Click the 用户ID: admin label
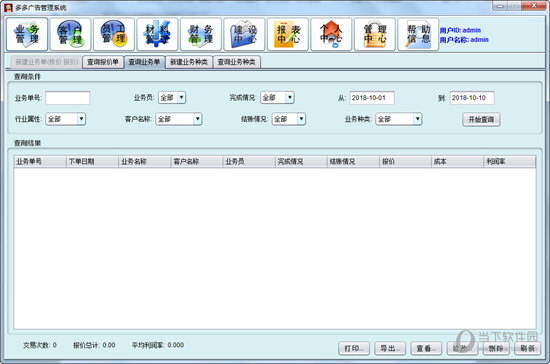 pos(460,30)
